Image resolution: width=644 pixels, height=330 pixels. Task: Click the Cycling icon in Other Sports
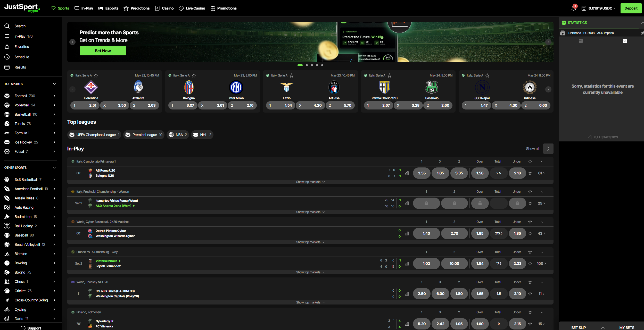7,309
